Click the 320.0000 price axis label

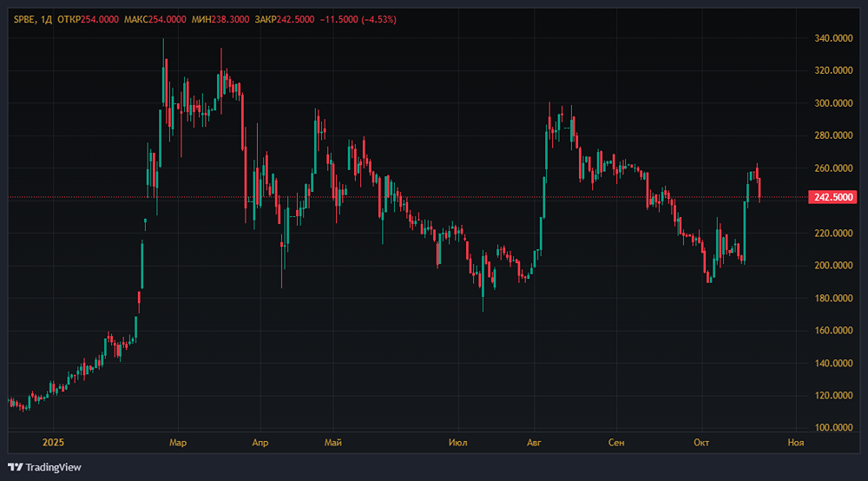coord(833,70)
